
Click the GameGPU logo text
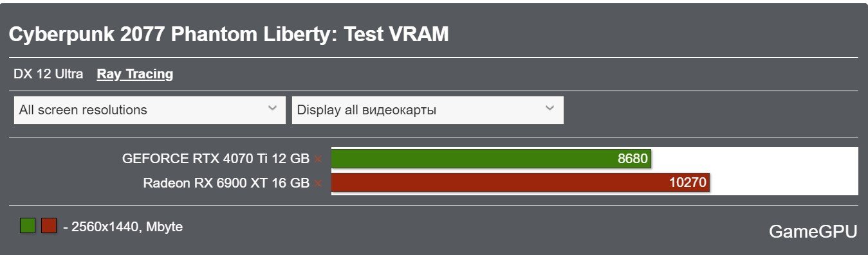(x=813, y=232)
